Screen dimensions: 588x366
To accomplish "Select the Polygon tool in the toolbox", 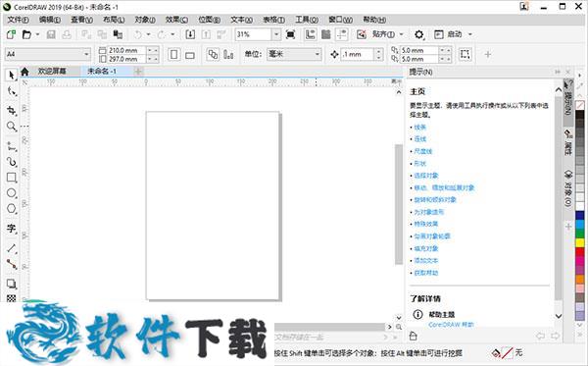I will [11, 208].
